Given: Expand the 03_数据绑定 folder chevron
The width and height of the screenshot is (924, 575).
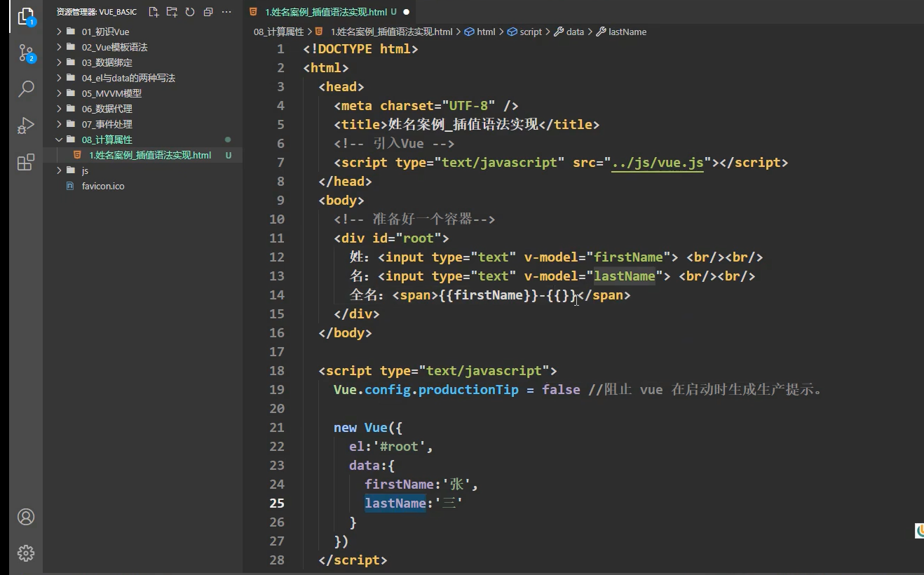Looking at the screenshot, I should coord(59,62).
